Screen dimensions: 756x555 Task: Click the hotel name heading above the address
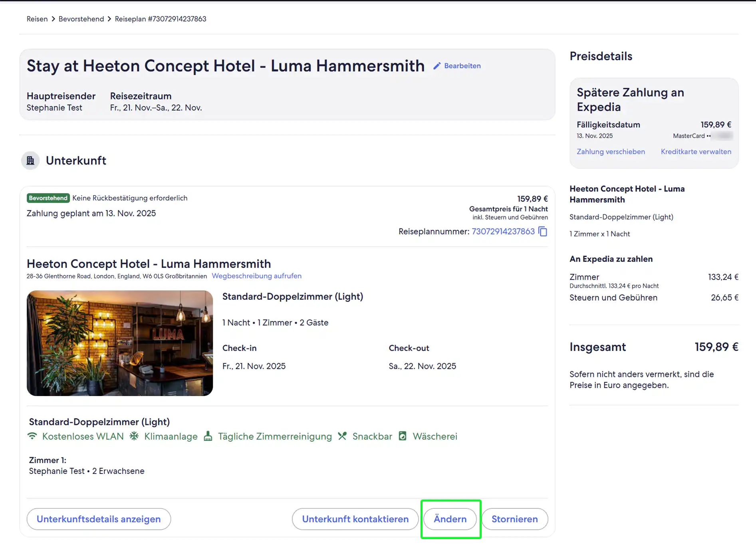[x=149, y=264]
